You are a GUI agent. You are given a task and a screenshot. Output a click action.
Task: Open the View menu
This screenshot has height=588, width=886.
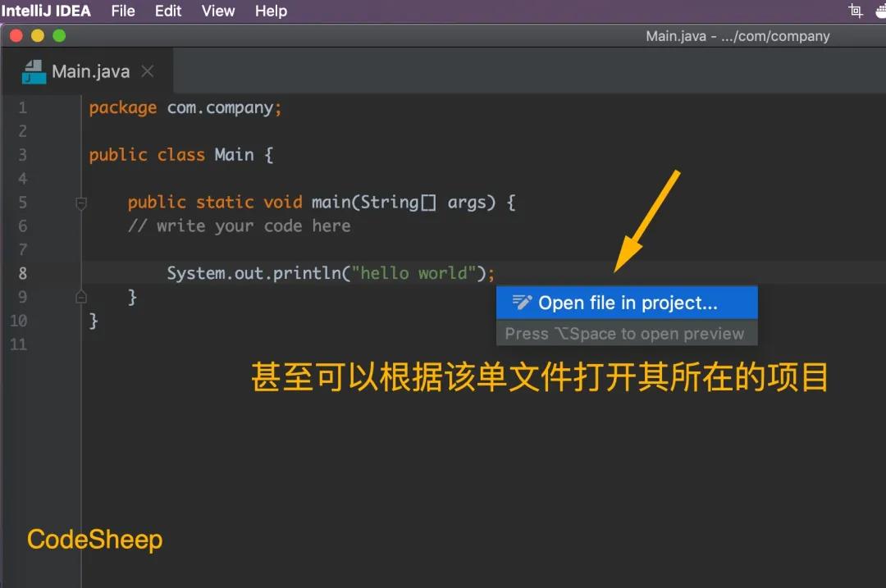[x=218, y=11]
